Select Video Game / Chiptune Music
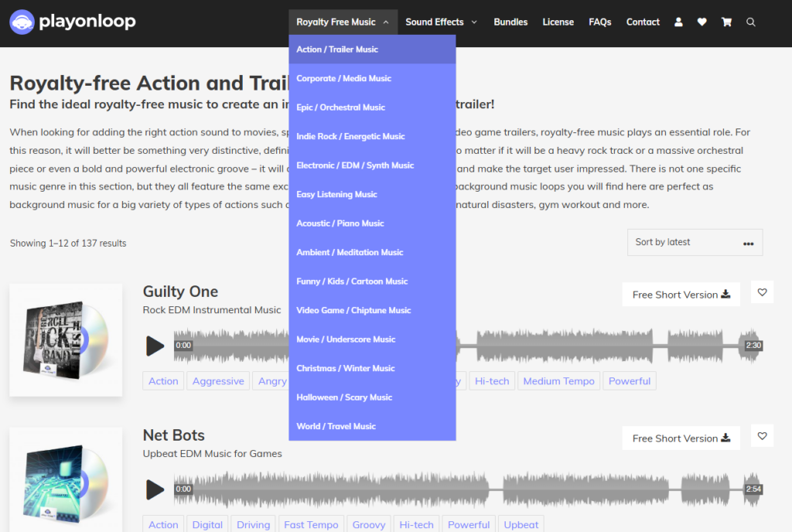 point(372,310)
